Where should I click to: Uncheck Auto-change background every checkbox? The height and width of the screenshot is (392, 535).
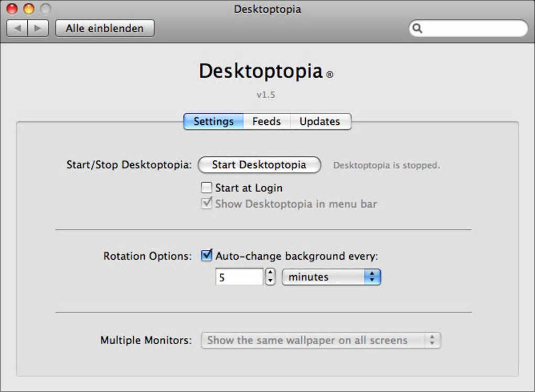point(207,256)
